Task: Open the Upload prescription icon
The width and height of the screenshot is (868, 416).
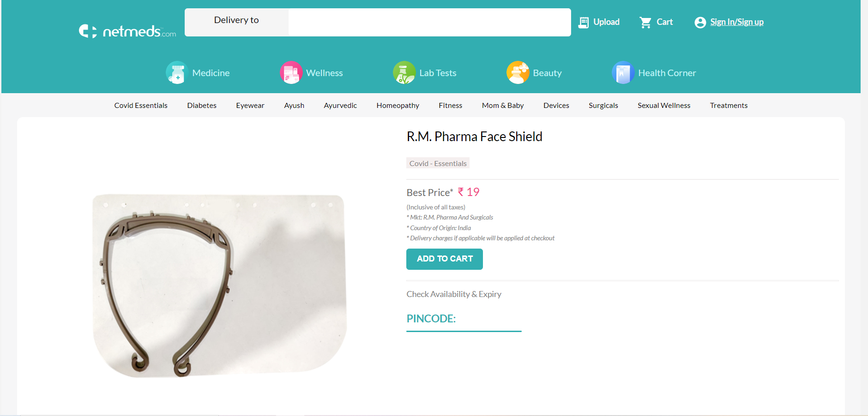Action: pos(584,22)
